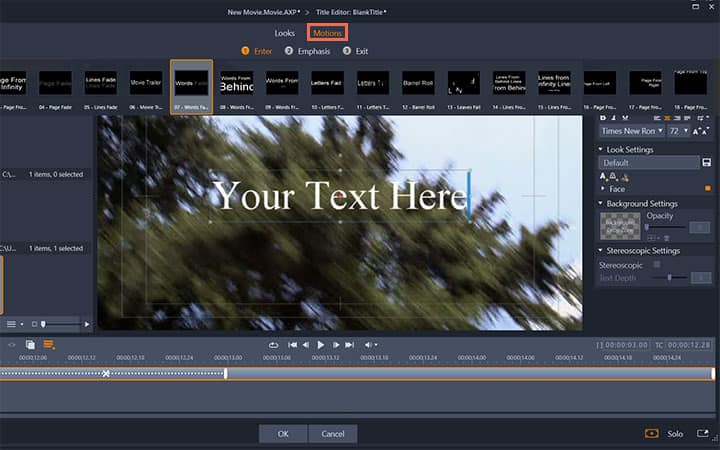Open the font size 72 dropdown
The width and height of the screenshot is (720, 450).
[679, 131]
